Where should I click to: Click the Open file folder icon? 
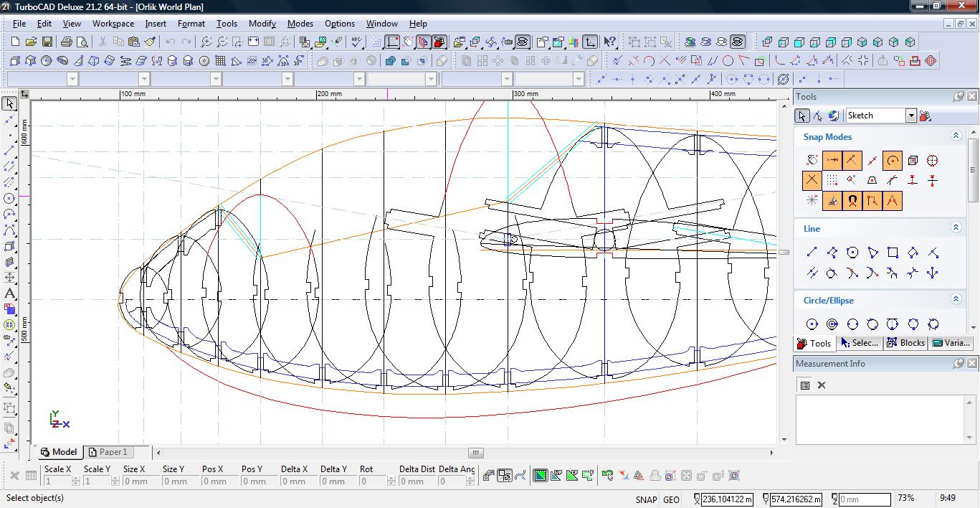tap(31, 42)
